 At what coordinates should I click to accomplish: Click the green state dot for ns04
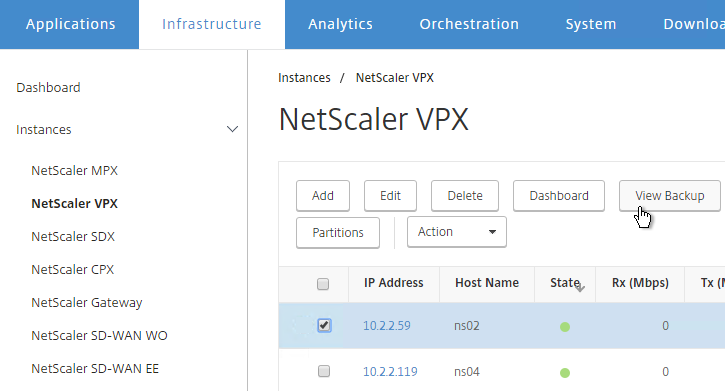565,373
